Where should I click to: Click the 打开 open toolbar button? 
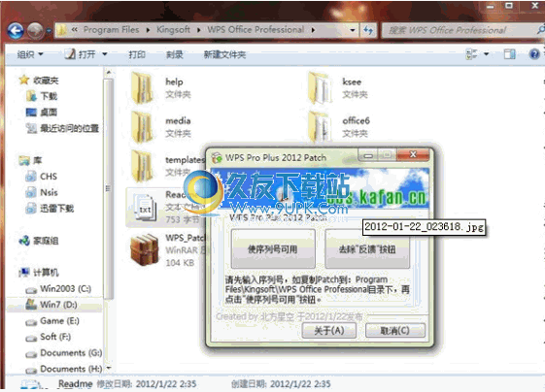[x=81, y=54]
